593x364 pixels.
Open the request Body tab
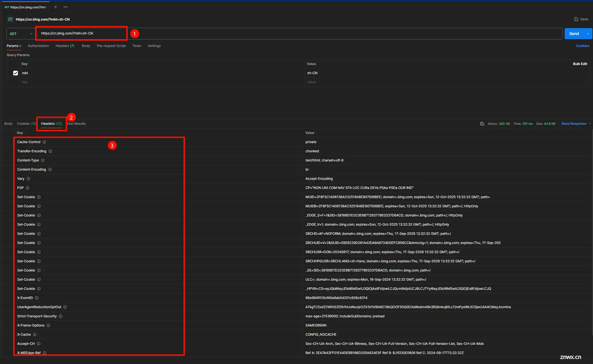click(86, 46)
